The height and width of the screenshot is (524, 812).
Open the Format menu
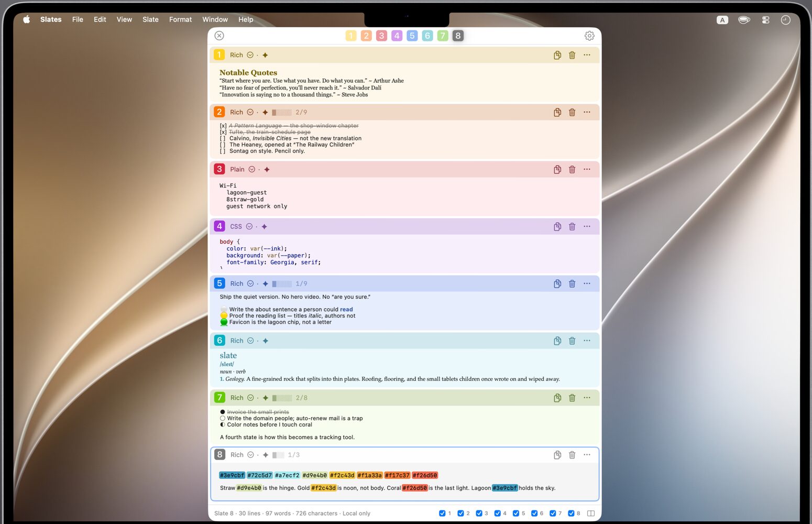point(180,19)
